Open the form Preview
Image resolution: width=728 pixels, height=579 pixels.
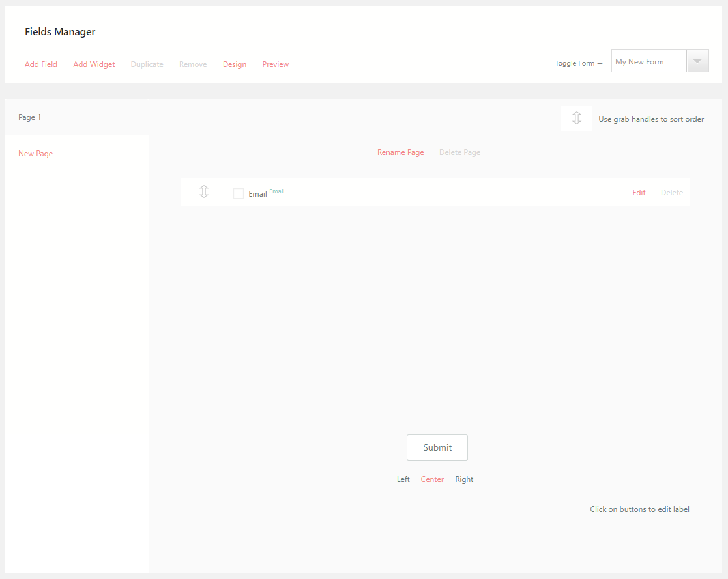click(275, 64)
